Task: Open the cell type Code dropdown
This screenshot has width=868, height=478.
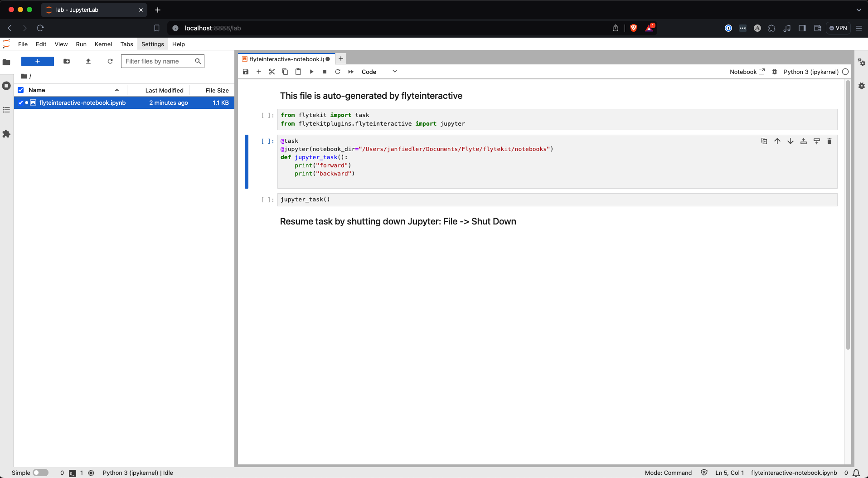Action: coord(379,72)
